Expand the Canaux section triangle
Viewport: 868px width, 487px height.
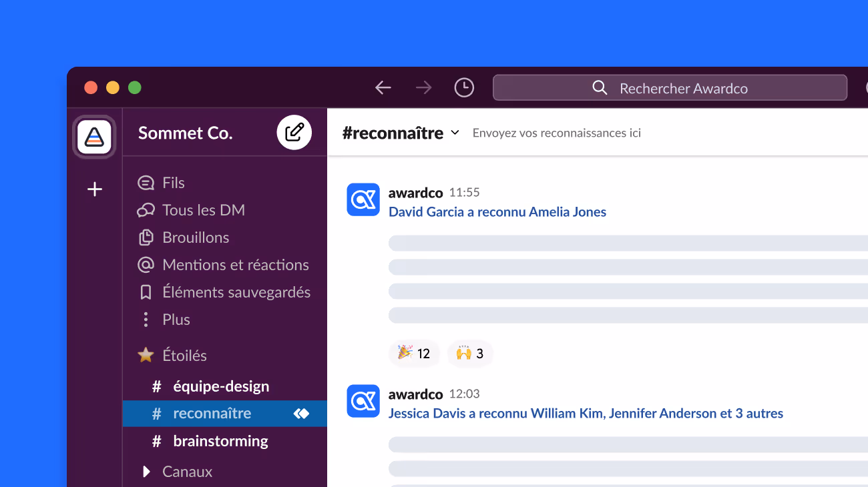(x=146, y=472)
